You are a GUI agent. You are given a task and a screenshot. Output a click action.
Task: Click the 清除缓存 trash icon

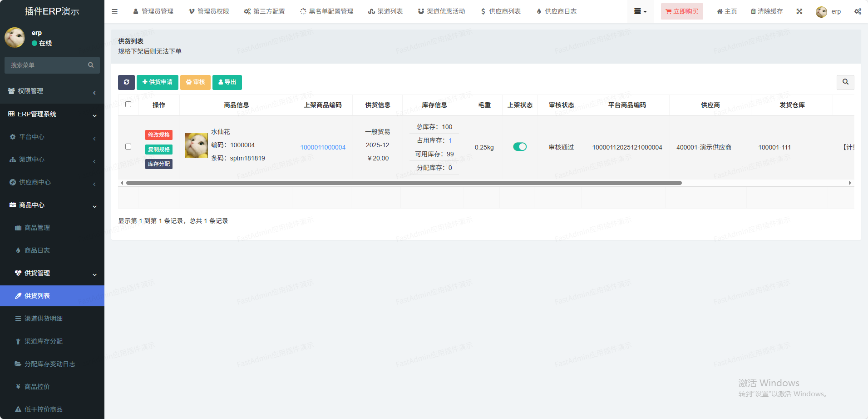point(754,11)
